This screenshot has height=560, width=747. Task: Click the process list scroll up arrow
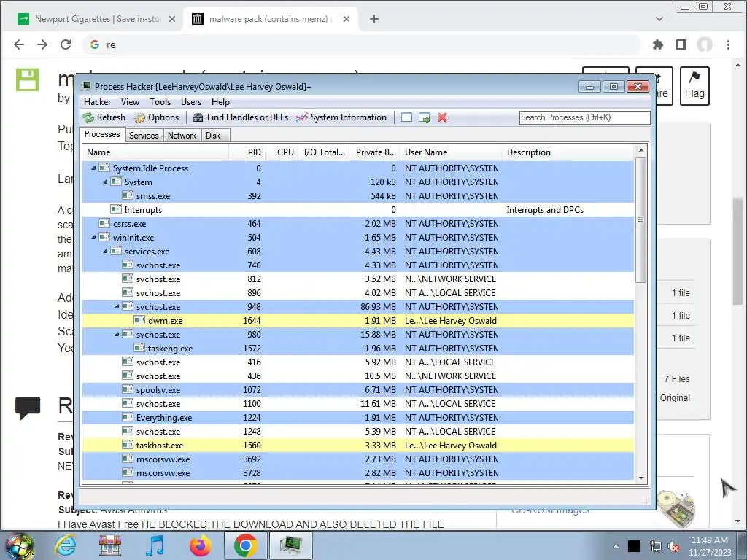(640, 150)
